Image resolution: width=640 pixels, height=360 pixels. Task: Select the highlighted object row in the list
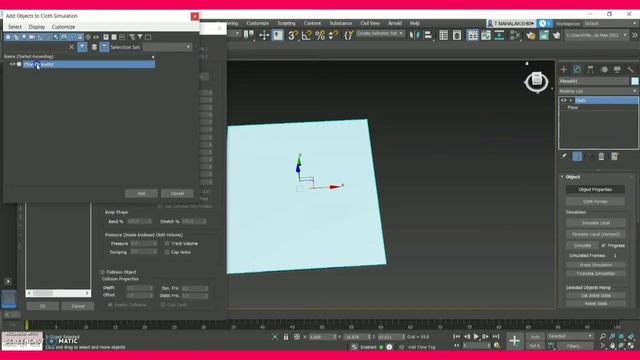89,64
